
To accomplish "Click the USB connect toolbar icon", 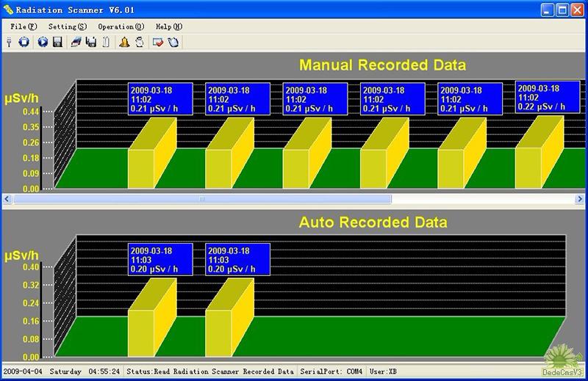I will (9, 42).
